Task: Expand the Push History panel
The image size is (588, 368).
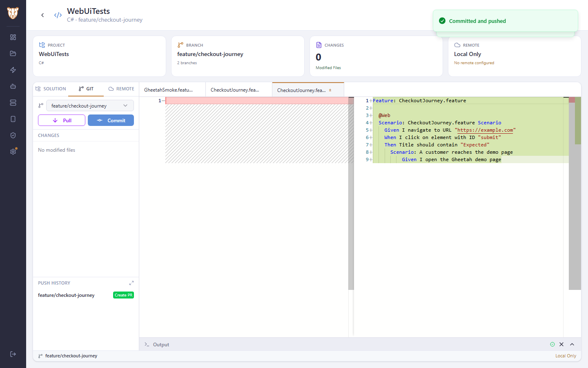Action: click(131, 283)
